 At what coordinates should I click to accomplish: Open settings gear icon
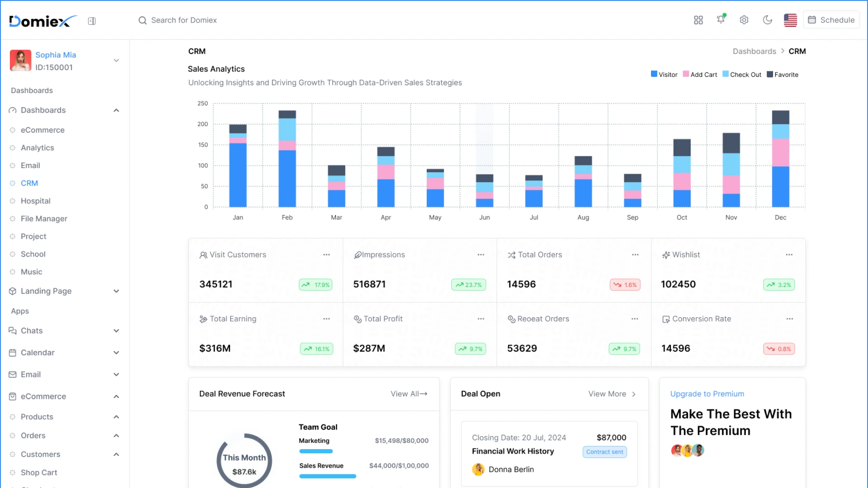coord(744,20)
